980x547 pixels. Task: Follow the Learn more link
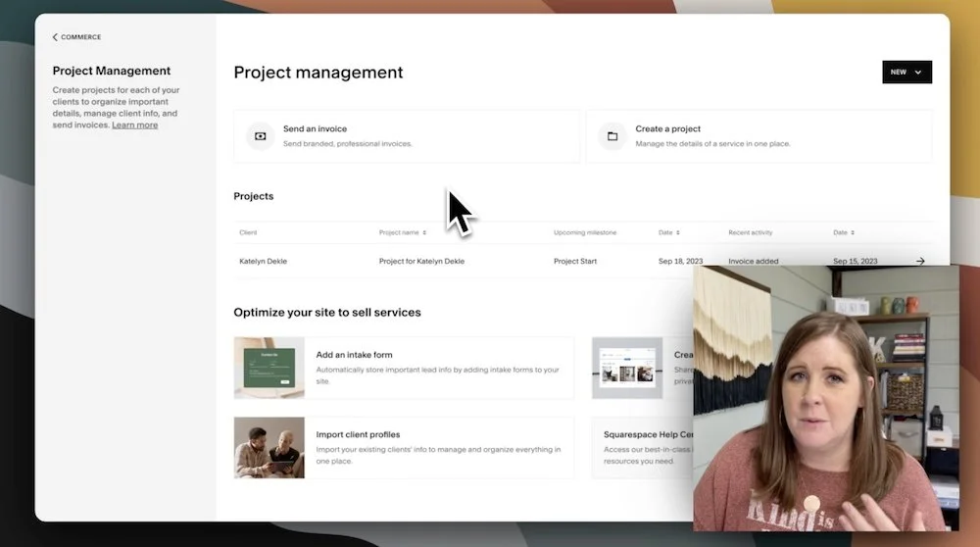(x=134, y=125)
